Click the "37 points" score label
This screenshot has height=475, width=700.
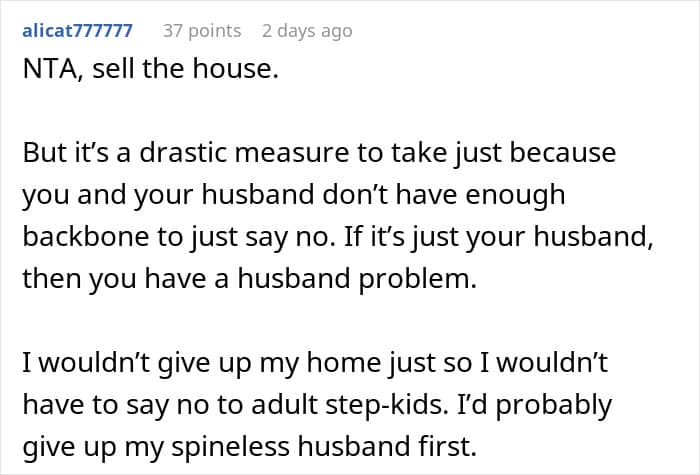pyautogui.click(x=202, y=31)
